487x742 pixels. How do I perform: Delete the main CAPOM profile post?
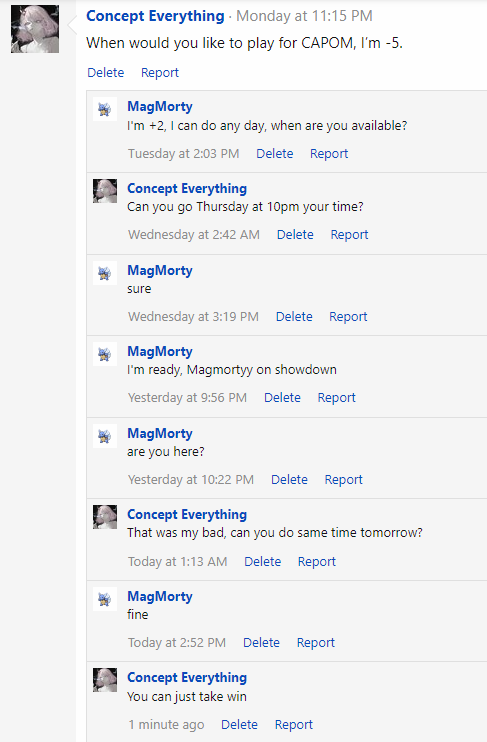pyautogui.click(x=106, y=72)
